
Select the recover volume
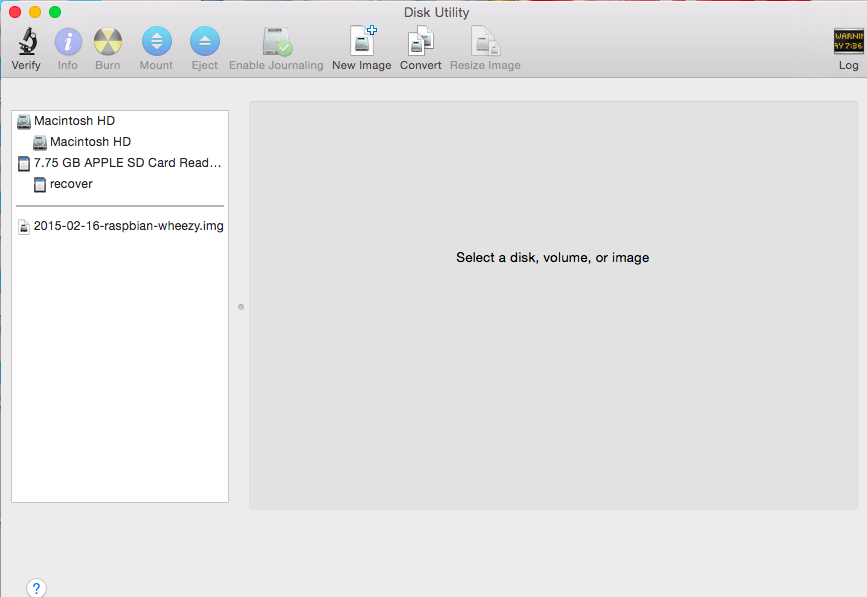70,184
